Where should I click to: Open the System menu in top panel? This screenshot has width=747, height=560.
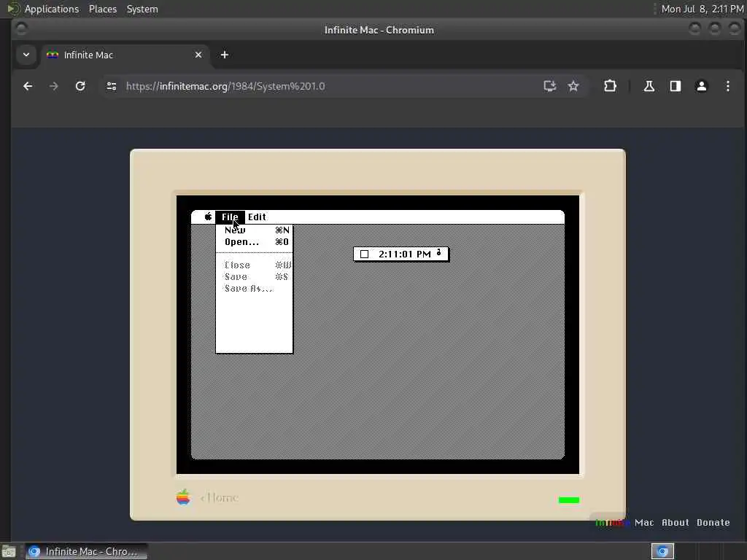tap(142, 9)
